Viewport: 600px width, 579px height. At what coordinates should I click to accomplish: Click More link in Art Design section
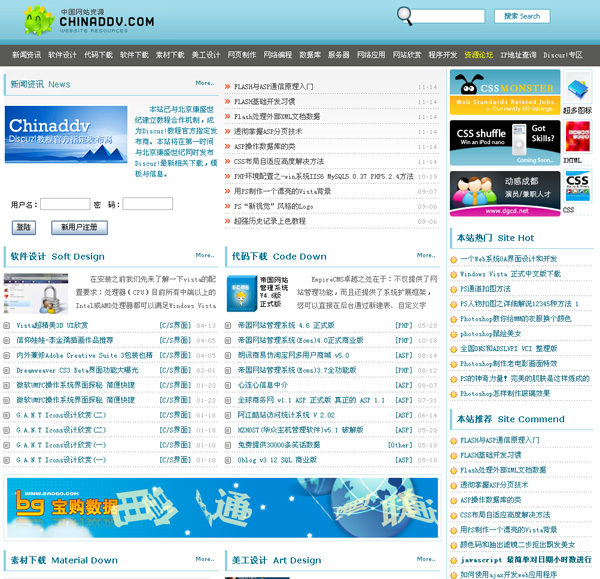coord(426,559)
